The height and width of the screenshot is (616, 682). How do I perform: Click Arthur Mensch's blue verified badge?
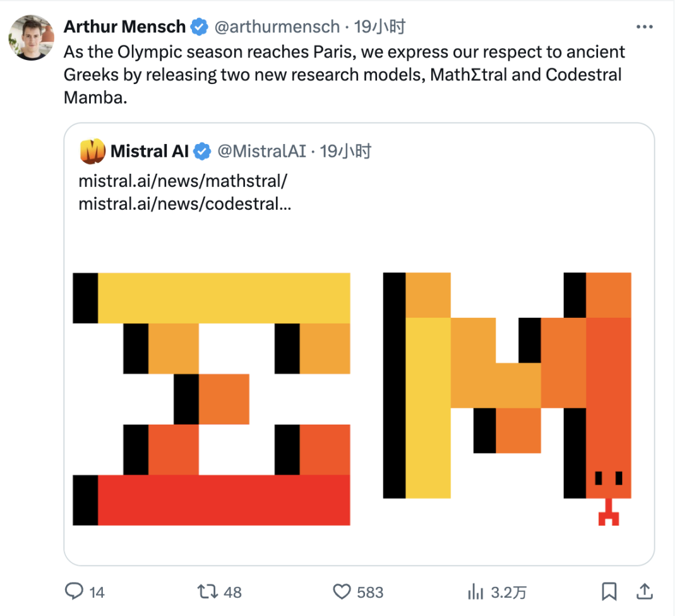(200, 27)
